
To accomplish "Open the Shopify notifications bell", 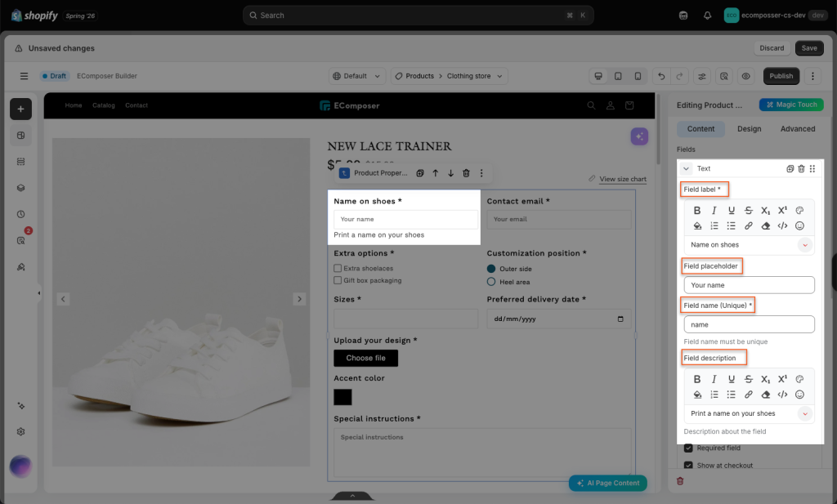I will coord(707,16).
